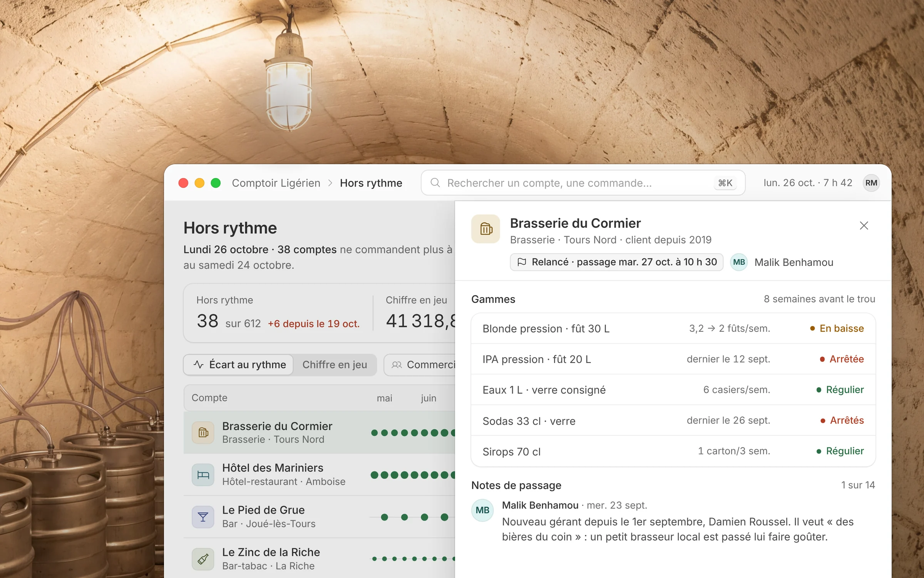Viewport: 924px width, 578px height.
Task: Click the 8 semaines avant le trou label
Action: [819, 299]
